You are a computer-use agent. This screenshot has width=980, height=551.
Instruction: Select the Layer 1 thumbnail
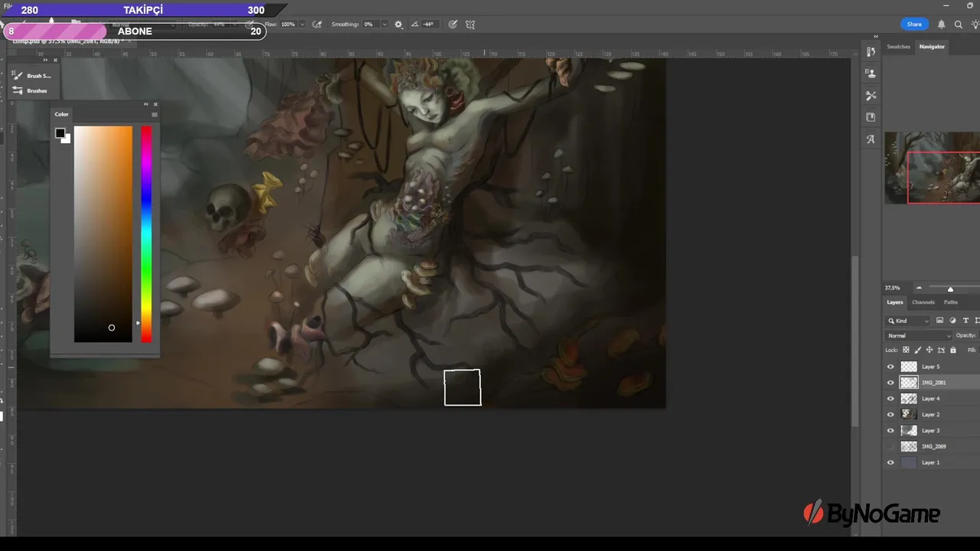click(x=909, y=462)
